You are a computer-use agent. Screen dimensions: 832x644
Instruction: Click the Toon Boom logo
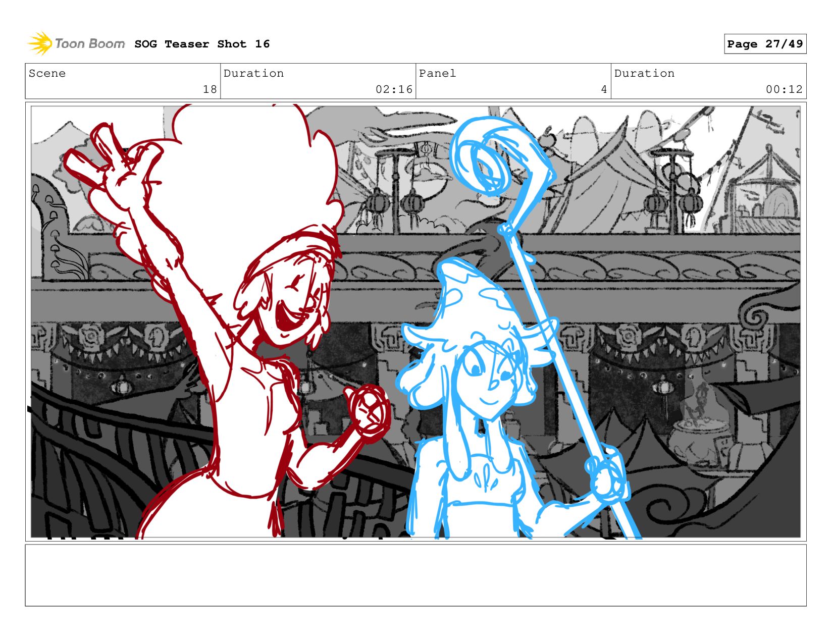[76, 43]
